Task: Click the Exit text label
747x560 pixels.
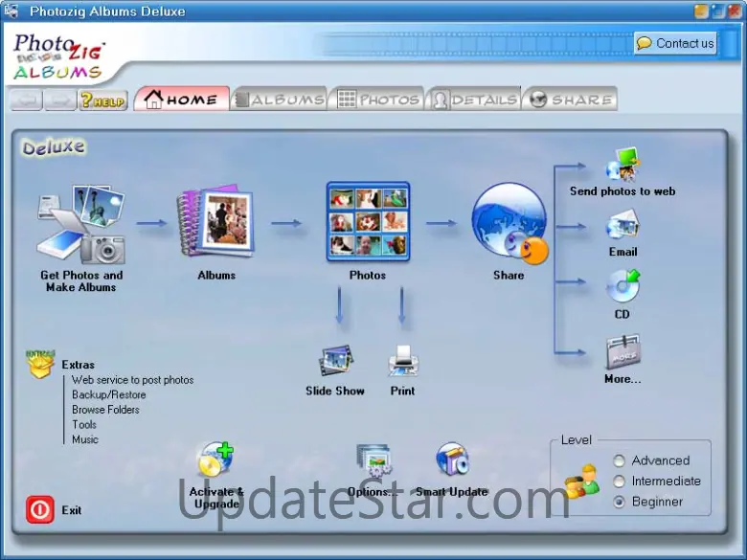Action: point(72,510)
